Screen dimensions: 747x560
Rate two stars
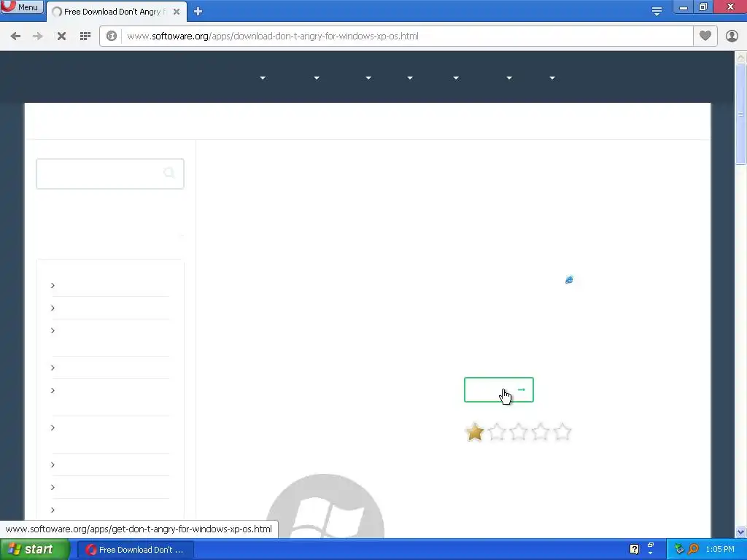497,432
